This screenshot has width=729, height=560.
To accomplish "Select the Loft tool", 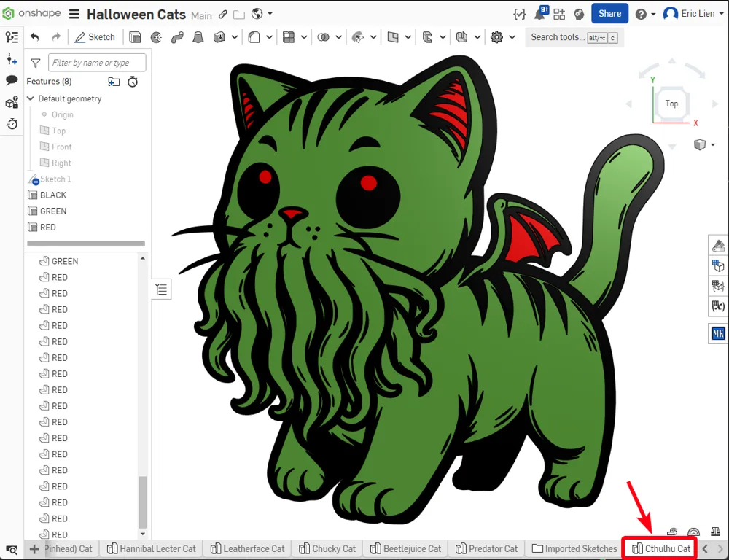I will [196, 37].
